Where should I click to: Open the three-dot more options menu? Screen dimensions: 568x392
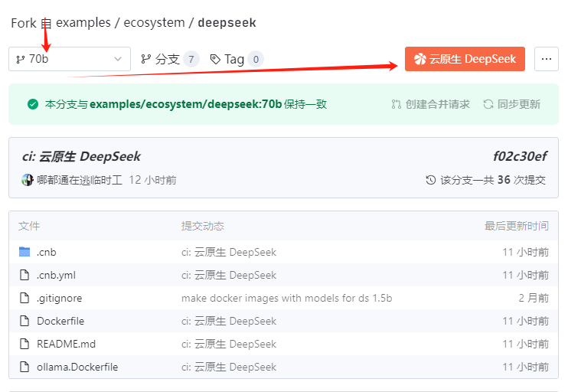pos(546,59)
